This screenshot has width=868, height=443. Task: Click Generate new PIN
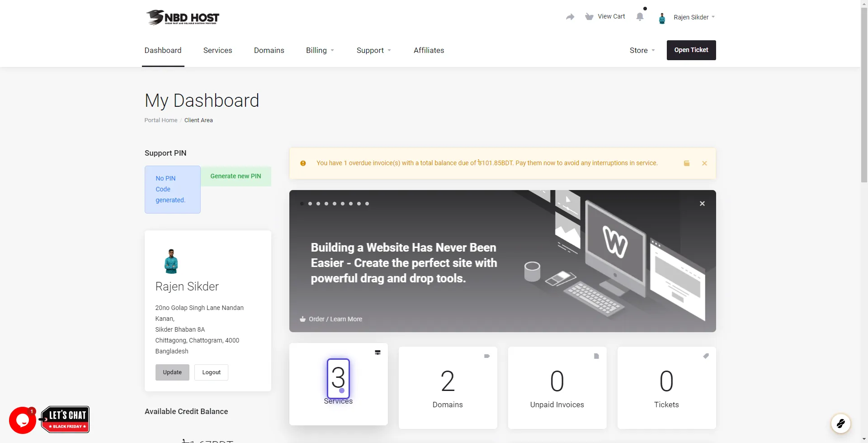(236, 176)
